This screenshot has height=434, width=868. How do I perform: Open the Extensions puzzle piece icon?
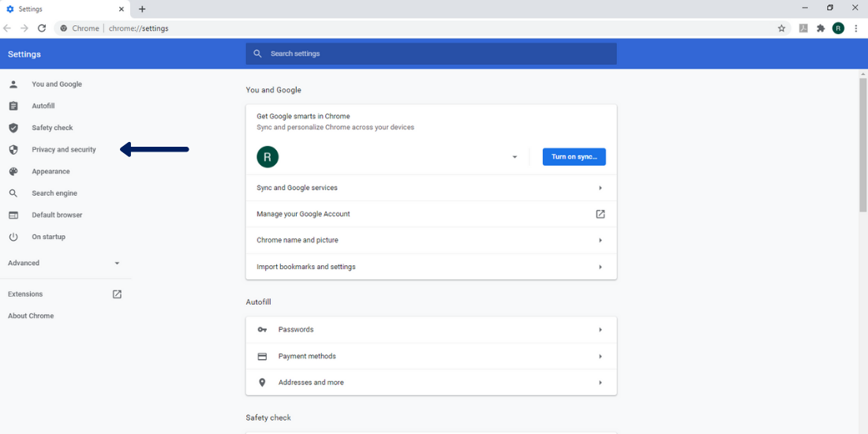click(x=821, y=28)
